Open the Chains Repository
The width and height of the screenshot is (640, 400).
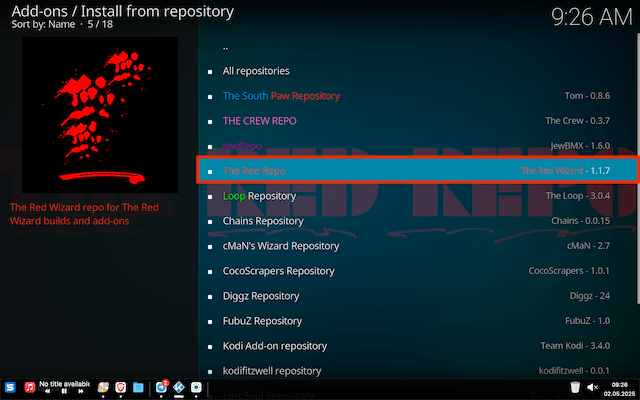[x=417, y=221]
